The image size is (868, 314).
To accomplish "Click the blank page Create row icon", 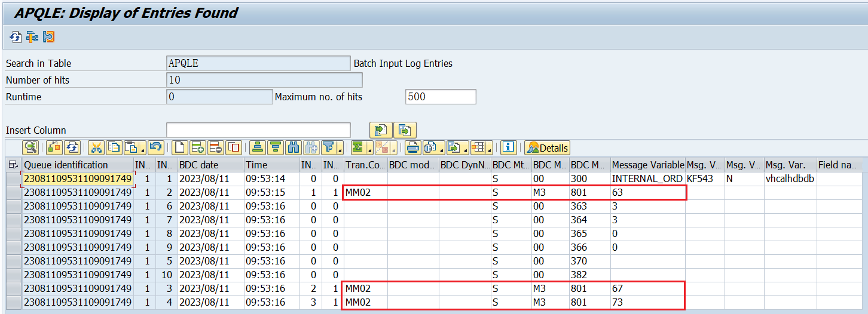I will pos(180,147).
